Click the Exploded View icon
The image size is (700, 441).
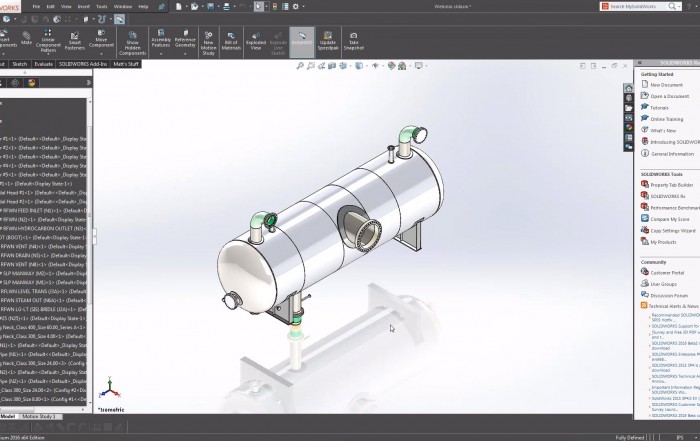coord(256,40)
